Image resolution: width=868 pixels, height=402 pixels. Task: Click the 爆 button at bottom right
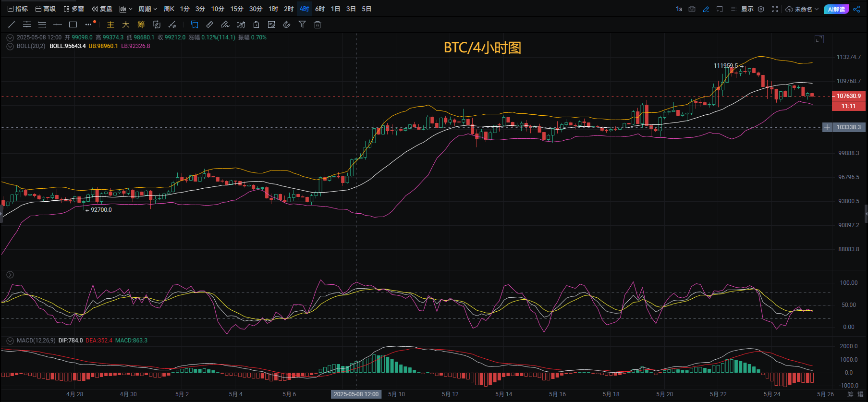860,394
